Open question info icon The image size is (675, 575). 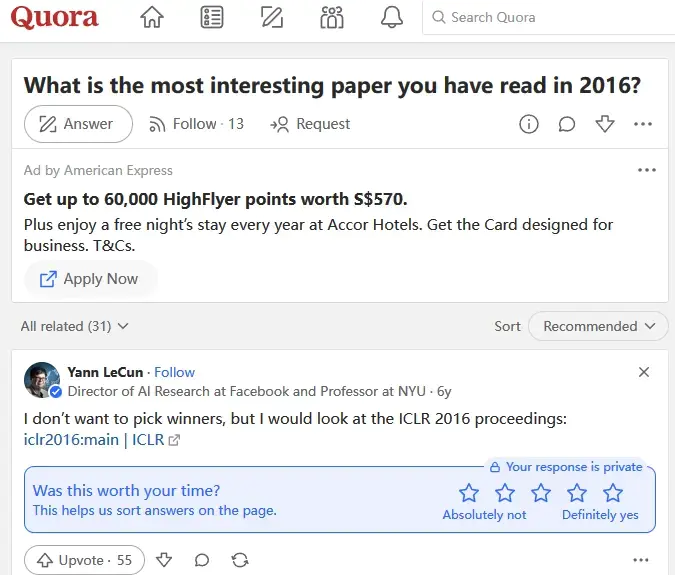[x=529, y=124]
